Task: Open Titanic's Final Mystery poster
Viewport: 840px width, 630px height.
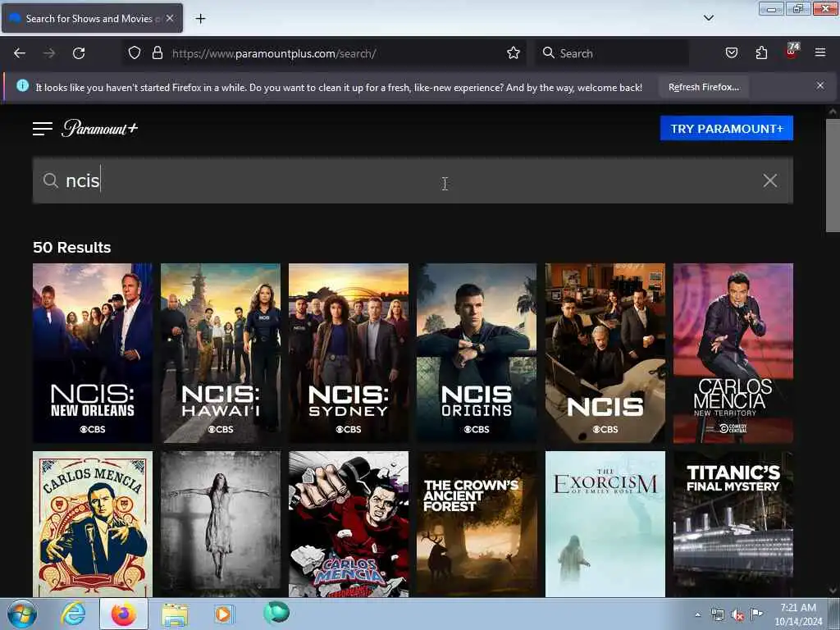Action: pyautogui.click(x=733, y=524)
